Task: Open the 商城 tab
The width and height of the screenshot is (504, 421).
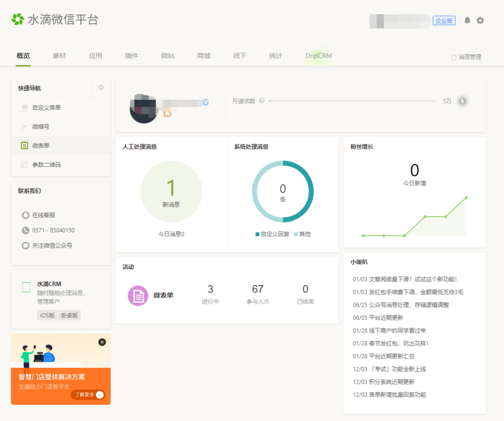Action: [x=204, y=56]
